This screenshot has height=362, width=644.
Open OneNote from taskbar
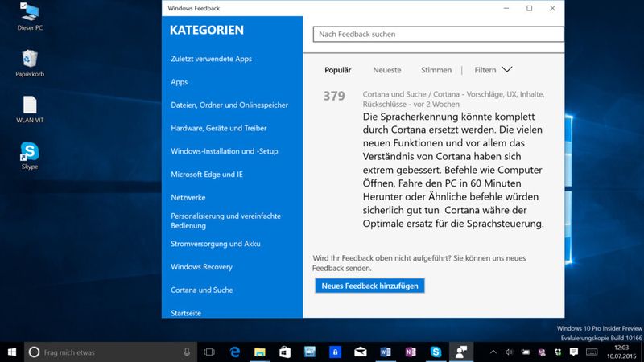[x=411, y=352]
